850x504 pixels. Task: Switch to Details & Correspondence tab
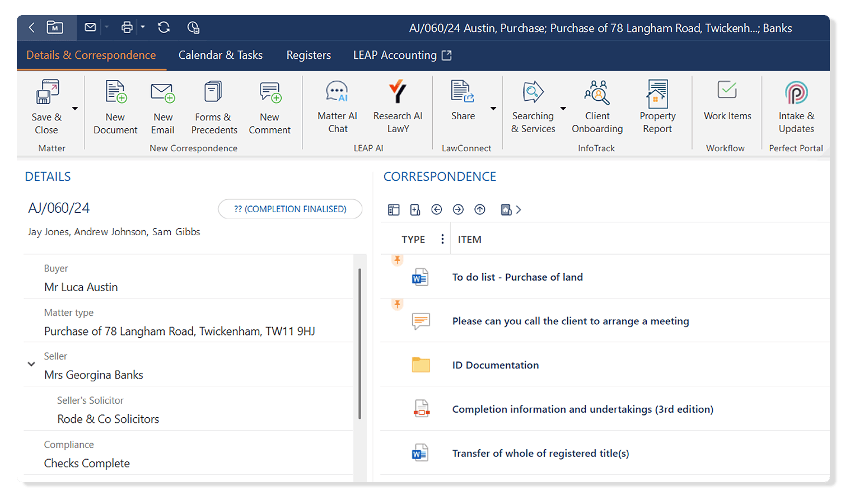(91, 55)
